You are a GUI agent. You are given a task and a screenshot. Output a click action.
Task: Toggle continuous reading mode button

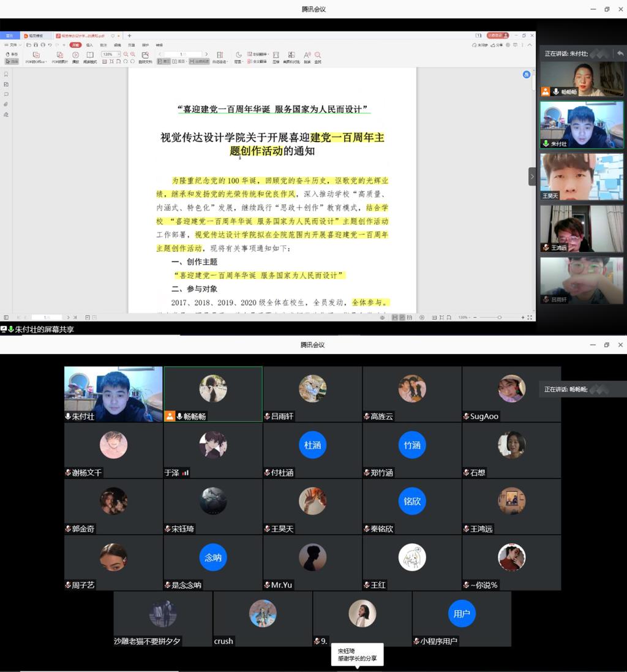pyautogui.click(x=199, y=61)
